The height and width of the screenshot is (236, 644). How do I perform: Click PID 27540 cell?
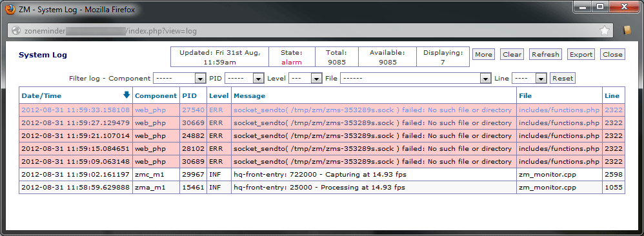pyautogui.click(x=193, y=110)
